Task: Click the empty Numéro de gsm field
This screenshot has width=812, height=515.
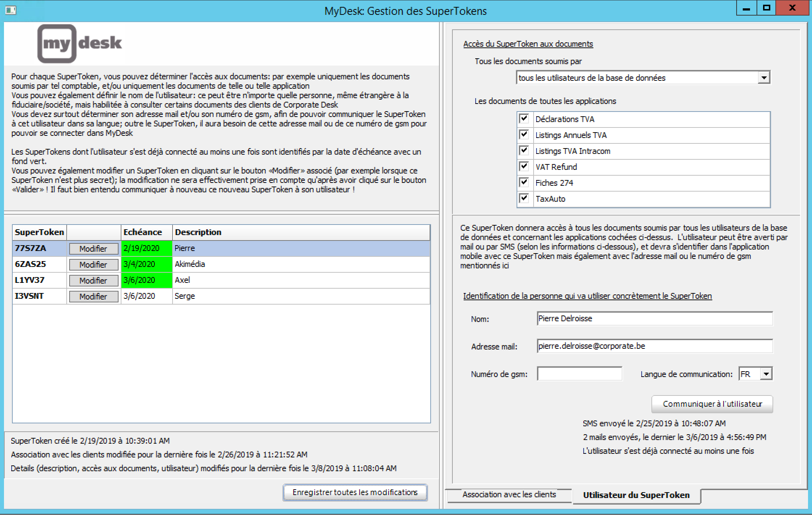Action: [x=580, y=374]
